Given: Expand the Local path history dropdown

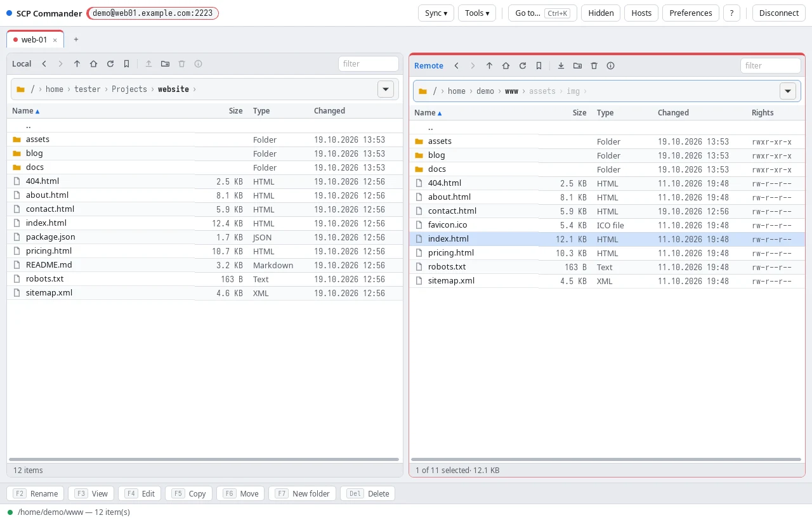Looking at the screenshot, I should [x=386, y=89].
